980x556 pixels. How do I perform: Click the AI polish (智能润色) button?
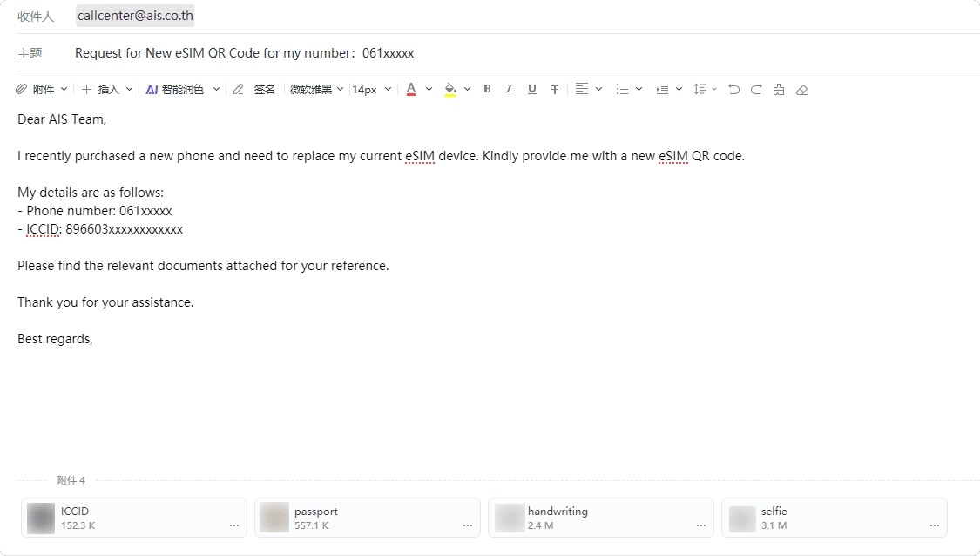point(174,89)
